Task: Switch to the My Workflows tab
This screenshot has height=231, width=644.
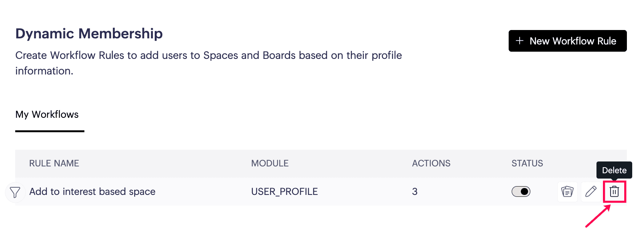Action: tap(47, 114)
